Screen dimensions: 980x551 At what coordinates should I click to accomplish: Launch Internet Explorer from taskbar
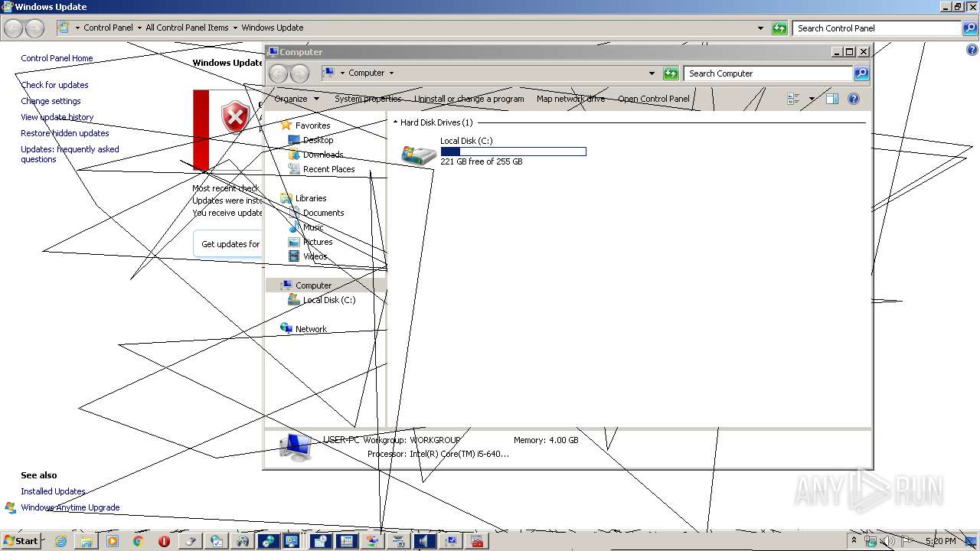[60, 541]
